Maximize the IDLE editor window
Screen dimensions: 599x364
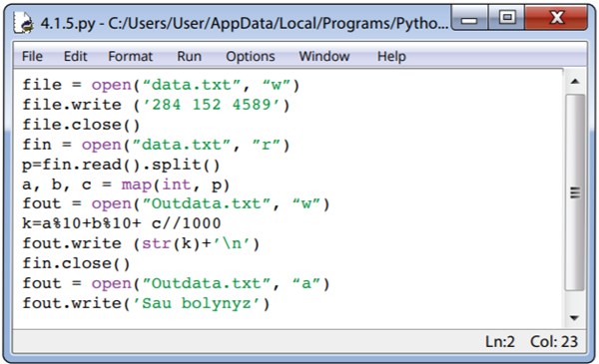click(507, 18)
